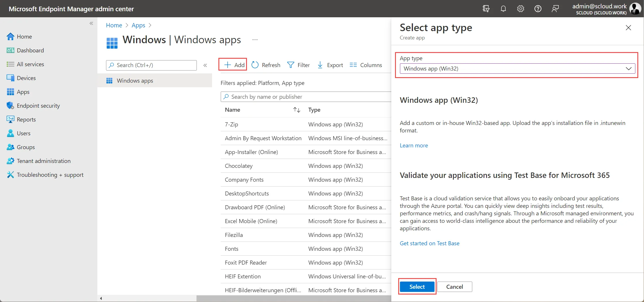Click the Devices icon in sidebar
Image resolution: width=644 pixels, height=302 pixels.
point(10,78)
